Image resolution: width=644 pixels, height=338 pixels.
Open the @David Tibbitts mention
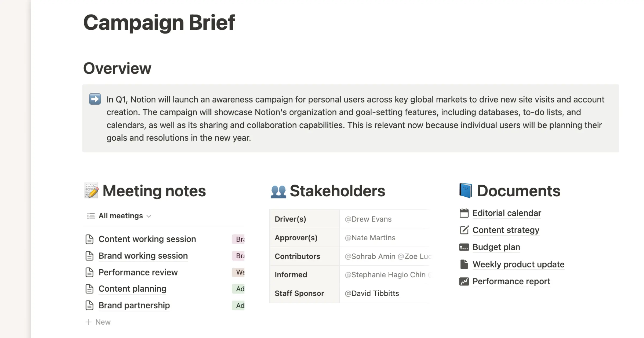(372, 293)
